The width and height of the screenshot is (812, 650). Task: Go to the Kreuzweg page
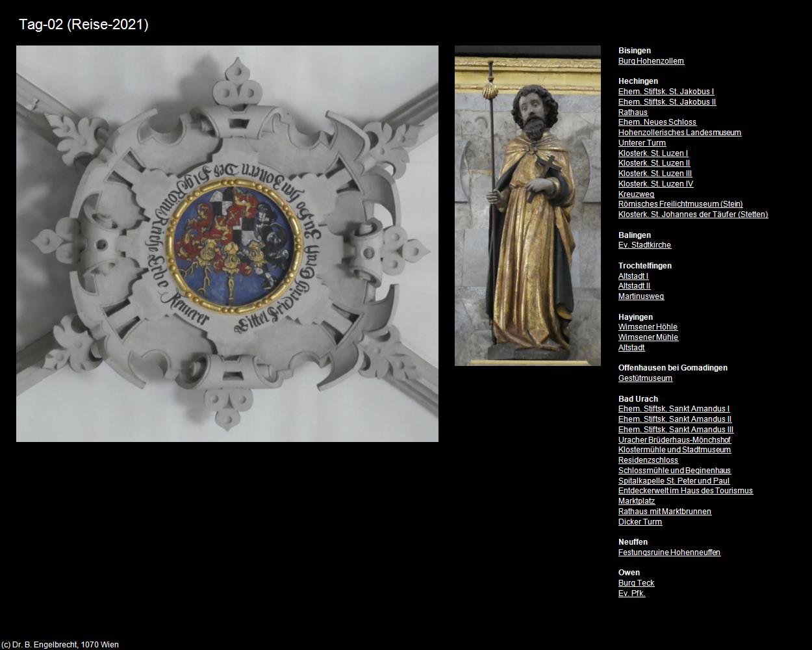[x=636, y=194]
